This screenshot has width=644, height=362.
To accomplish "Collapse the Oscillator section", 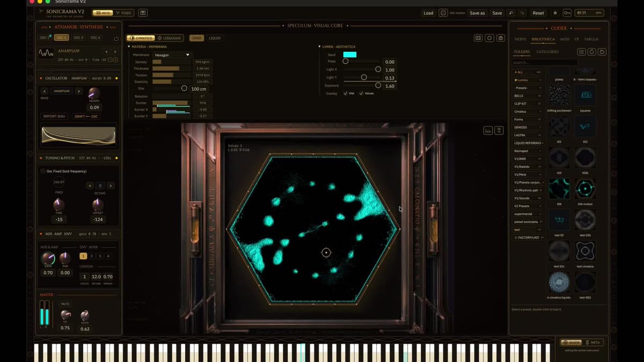I will pyautogui.click(x=41, y=78).
